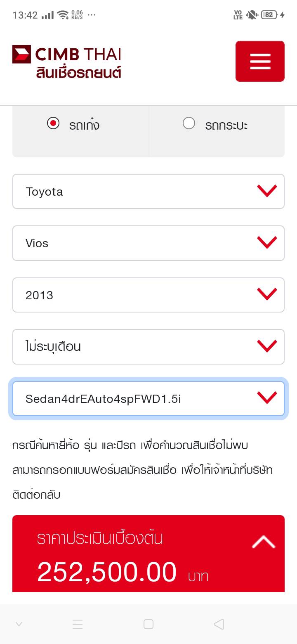Tap the CIMB Thai logo
This screenshot has width=297, height=644.
(67, 55)
